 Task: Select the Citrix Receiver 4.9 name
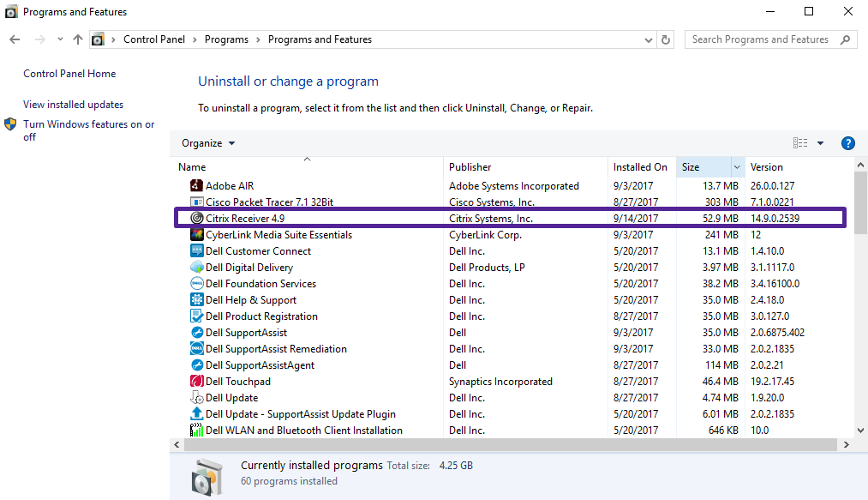click(x=245, y=219)
